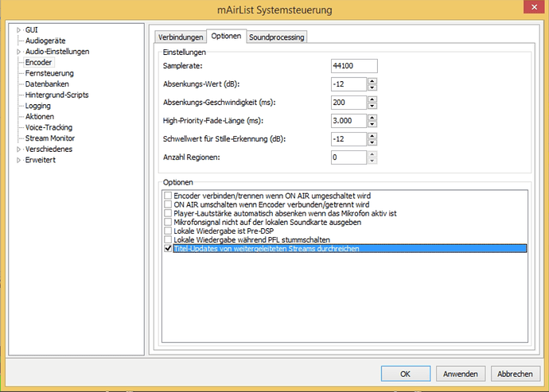
Task: Select Hintergrund-Scripts in the tree
Action: pos(56,95)
